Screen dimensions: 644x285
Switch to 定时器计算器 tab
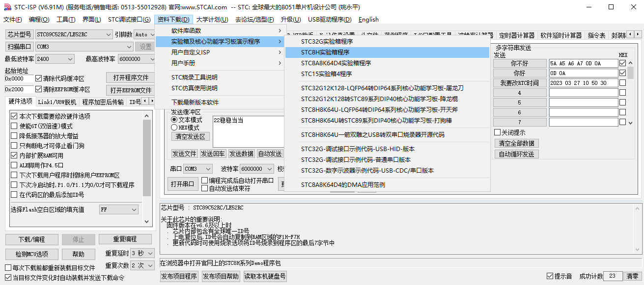tap(517, 35)
